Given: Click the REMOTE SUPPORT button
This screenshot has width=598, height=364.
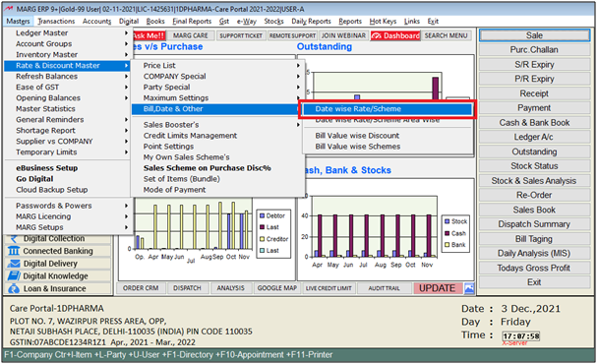Looking at the screenshot, I should 292,35.
